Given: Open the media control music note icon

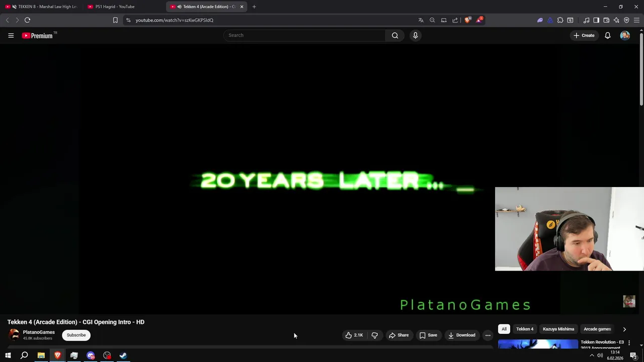Looking at the screenshot, I should [586, 20].
